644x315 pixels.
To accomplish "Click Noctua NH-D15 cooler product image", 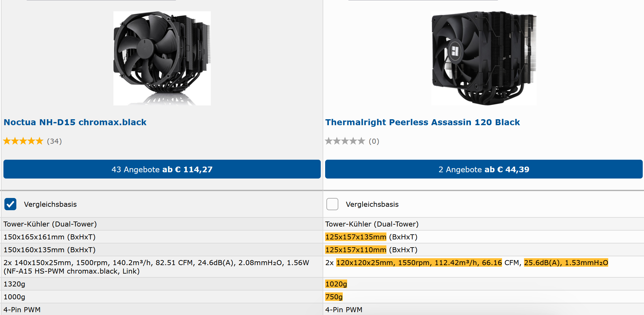I will click(162, 58).
